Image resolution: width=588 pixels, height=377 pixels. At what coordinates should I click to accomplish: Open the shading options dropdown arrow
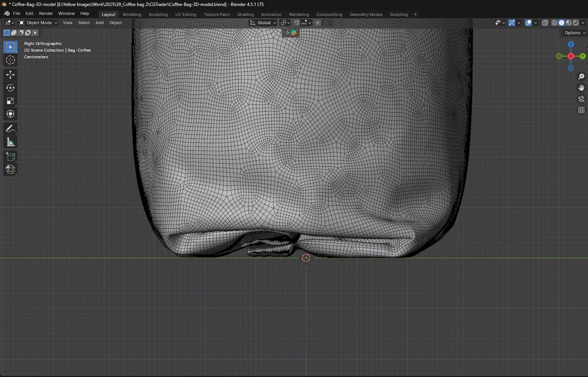pyautogui.click(x=583, y=23)
